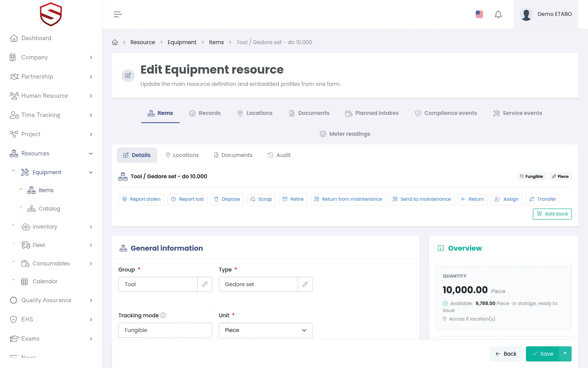Viewport: 588px width, 368px height.
Task: Click the green Save button
Action: (542, 354)
